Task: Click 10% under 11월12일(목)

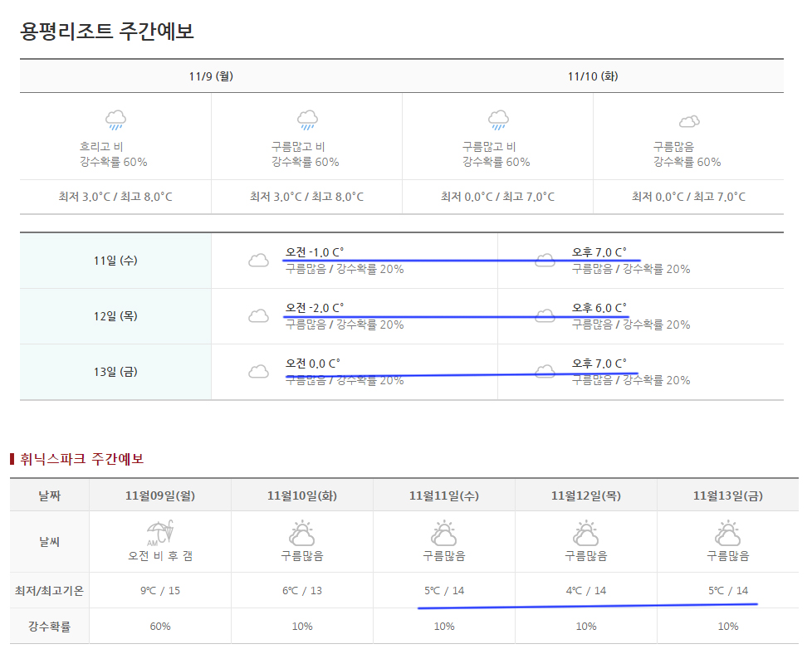Action: (585, 626)
